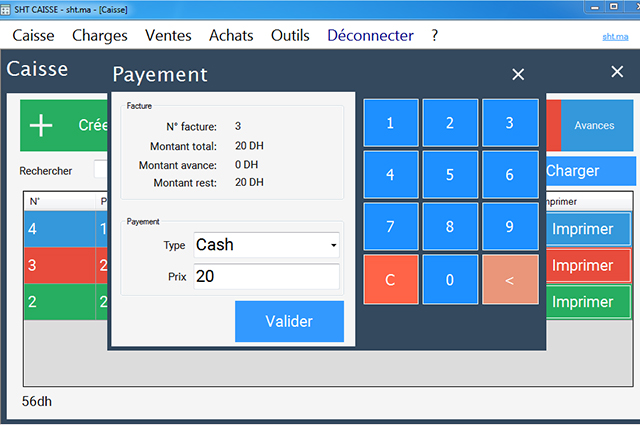Print invoice 2 with green Imprimer button
Viewport: 640px width, 425px height.
pos(588,302)
